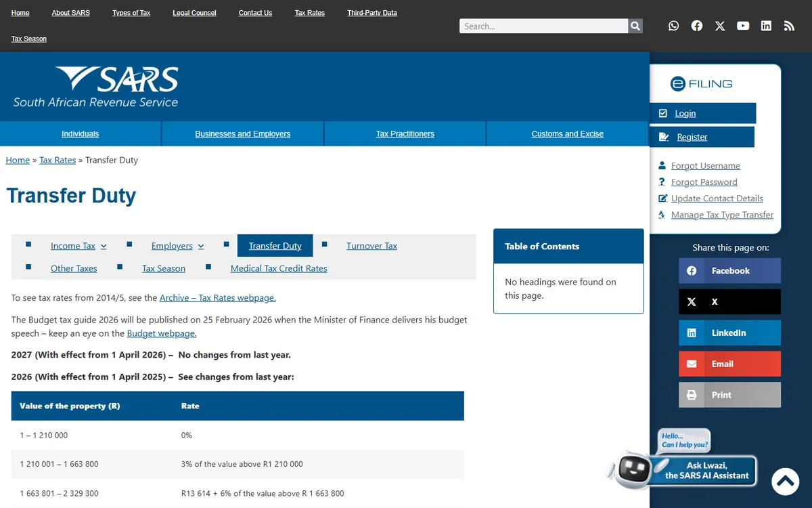Click the Update Contact Details link
812x508 pixels.
(717, 198)
